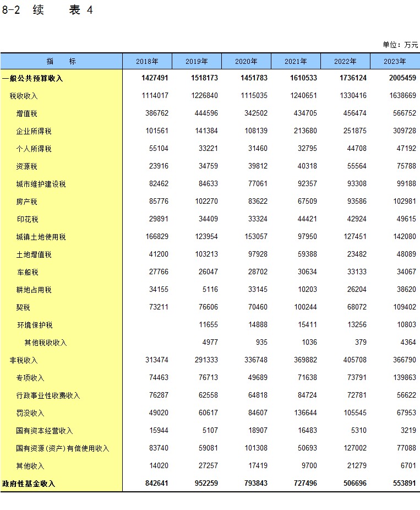
Task: Click the cell with value 1427491
Action: (x=155, y=78)
